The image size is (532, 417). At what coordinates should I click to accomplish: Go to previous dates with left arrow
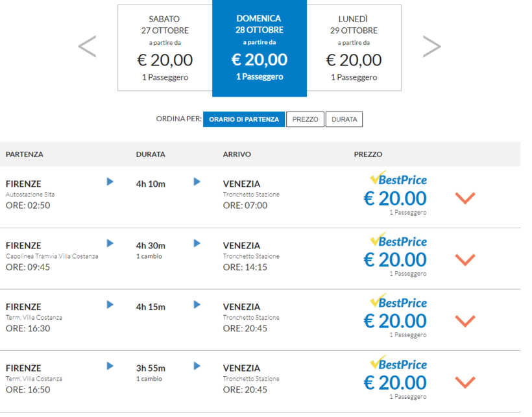[87, 46]
